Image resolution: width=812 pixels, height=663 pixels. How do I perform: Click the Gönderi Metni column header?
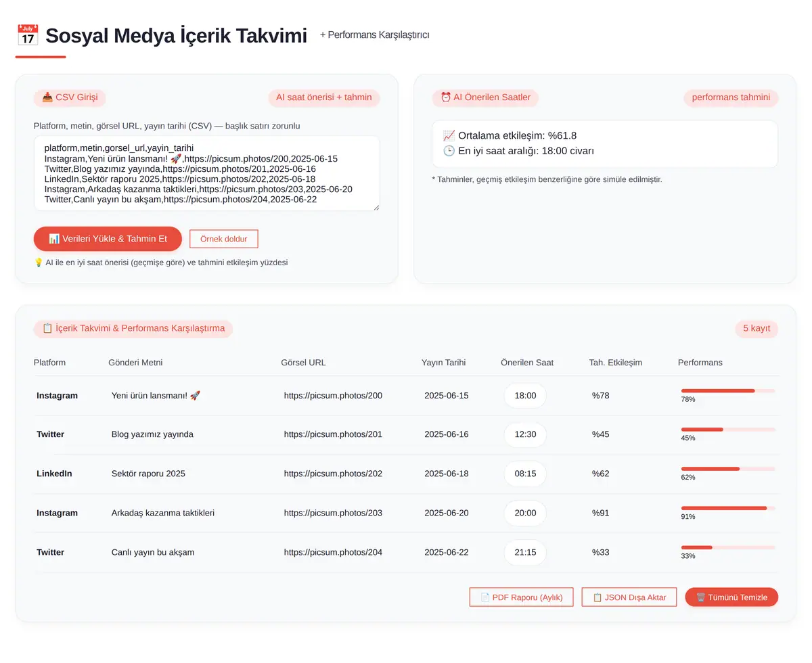135,363
